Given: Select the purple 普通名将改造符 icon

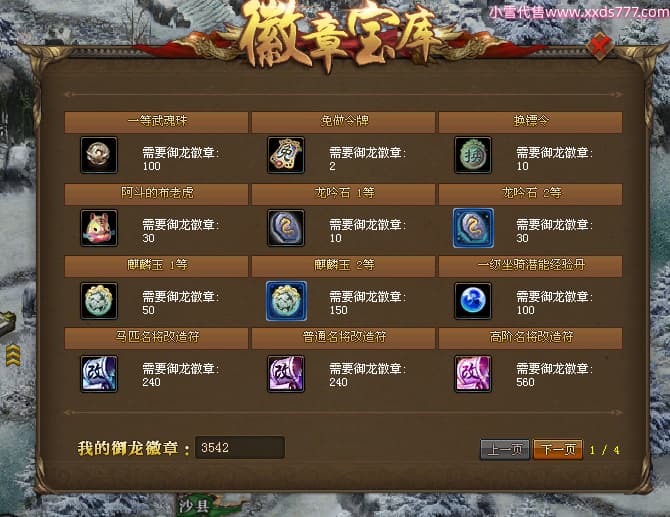Looking at the screenshot, I should coord(286,374).
